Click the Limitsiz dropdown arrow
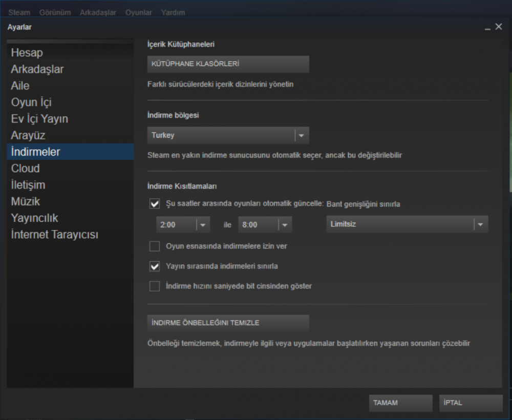Screen dimensions: 512x420 pyautogui.click(x=480, y=224)
